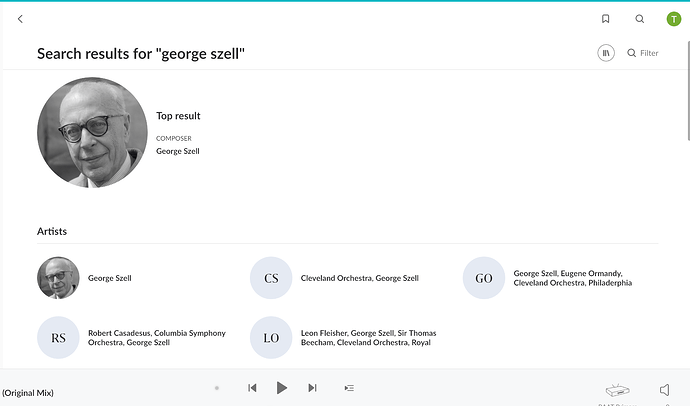Open the bookmarks icon

606,19
